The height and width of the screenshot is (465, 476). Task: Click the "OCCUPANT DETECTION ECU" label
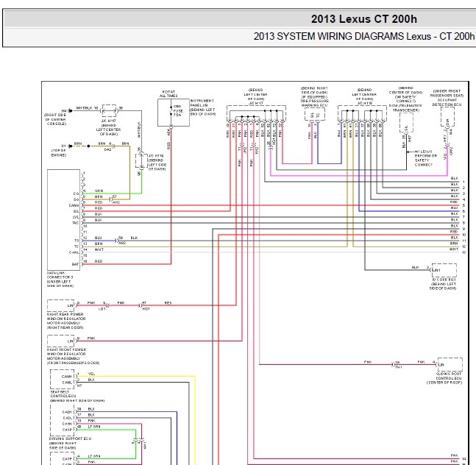point(447,102)
